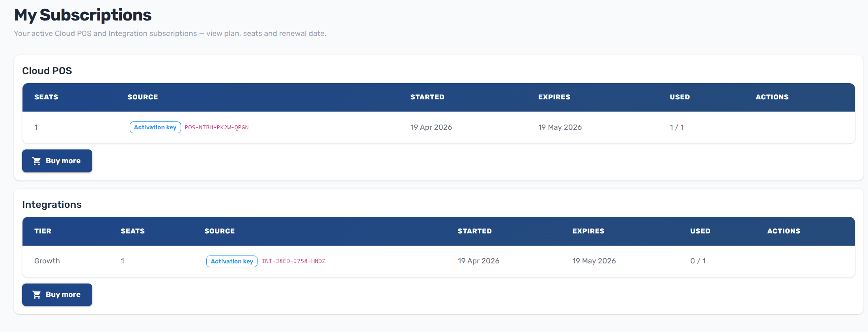Click ACTIONS column header in Cloud POS table

[772, 97]
